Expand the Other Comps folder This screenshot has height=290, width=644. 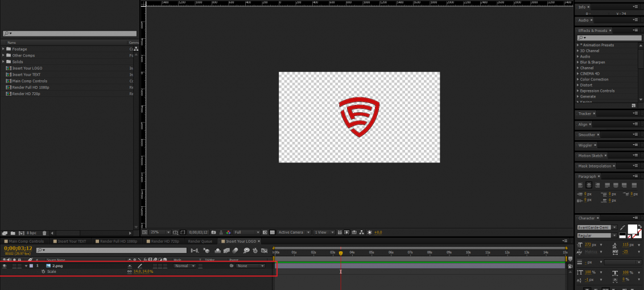click(x=3, y=55)
